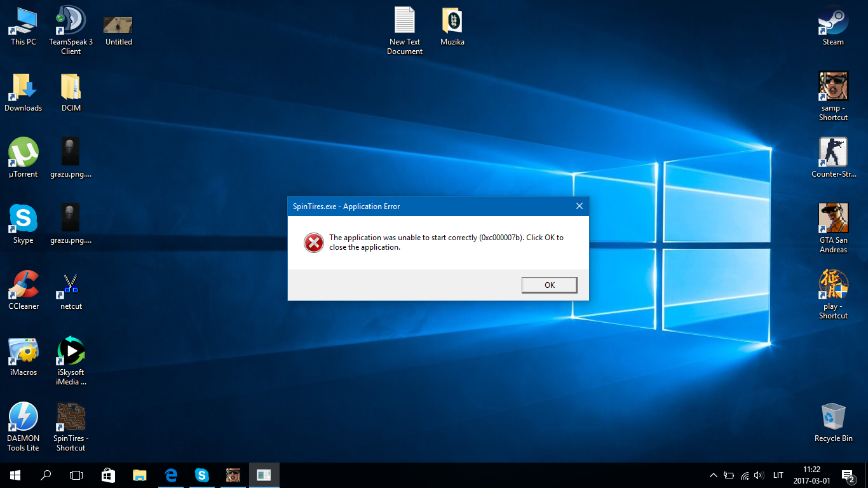Image resolution: width=868 pixels, height=488 pixels.
Task: Click OK in the SpinTires error dialog
Action: (549, 285)
